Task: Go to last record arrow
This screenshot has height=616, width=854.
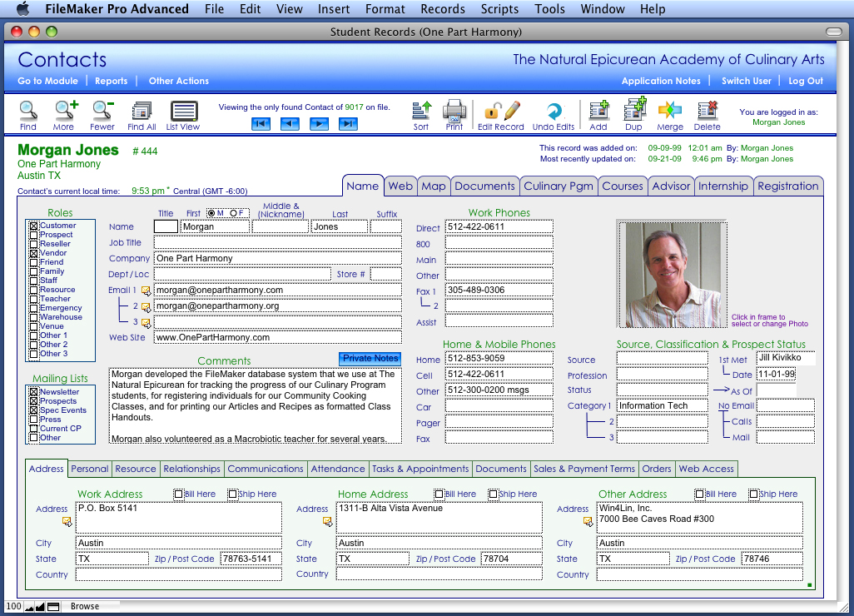Action: coord(348,124)
